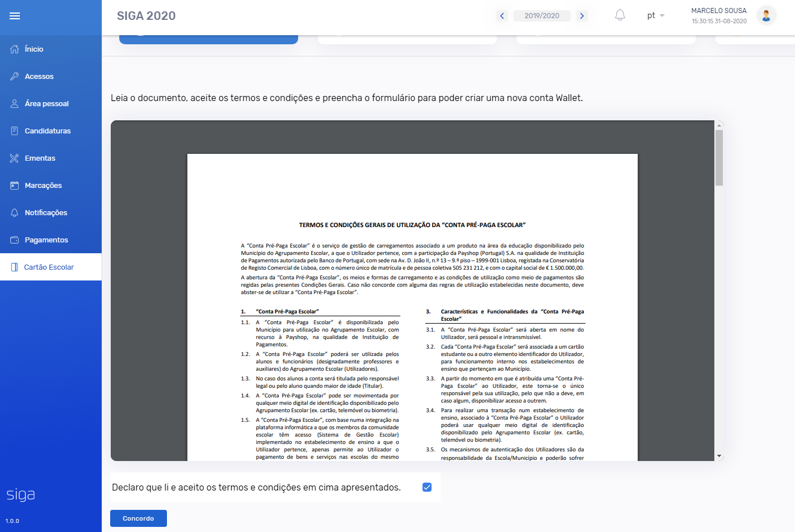Click the SIGA 2020 title
Screen dimensions: 795x532
tap(146, 16)
